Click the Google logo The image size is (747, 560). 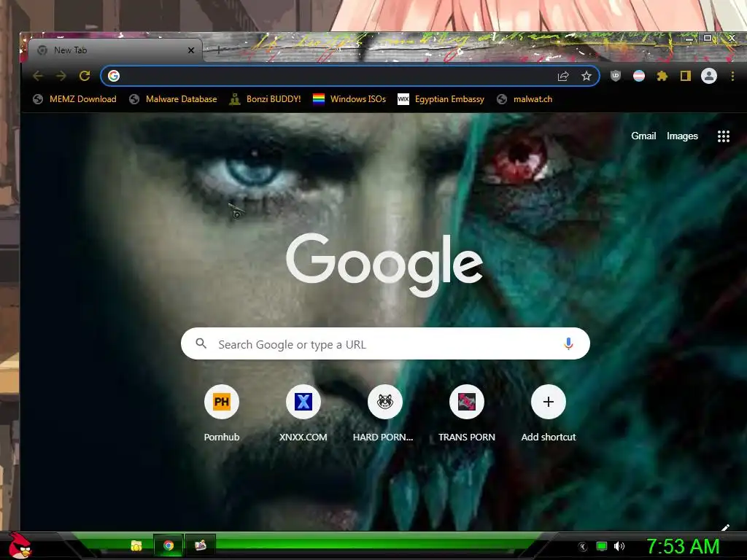[x=384, y=265]
